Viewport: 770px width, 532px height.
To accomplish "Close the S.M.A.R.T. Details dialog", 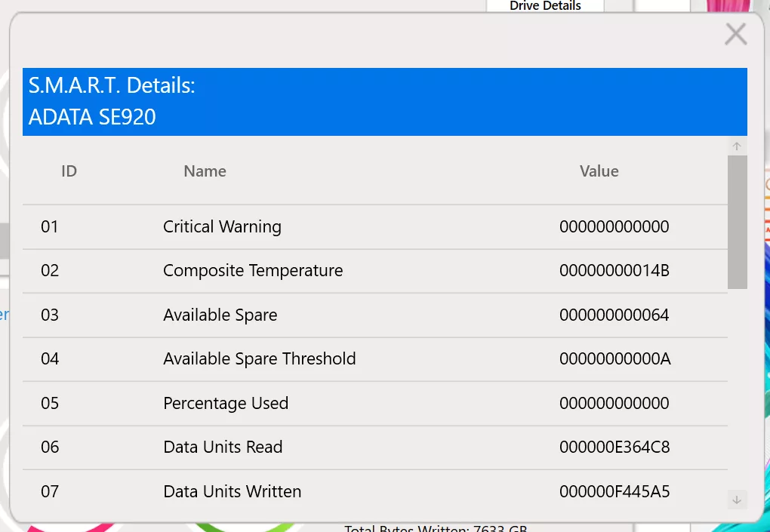I will [x=735, y=35].
